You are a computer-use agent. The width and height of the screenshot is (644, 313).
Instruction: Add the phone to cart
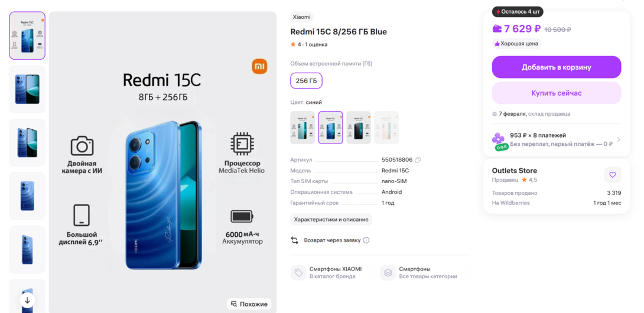pyautogui.click(x=556, y=67)
